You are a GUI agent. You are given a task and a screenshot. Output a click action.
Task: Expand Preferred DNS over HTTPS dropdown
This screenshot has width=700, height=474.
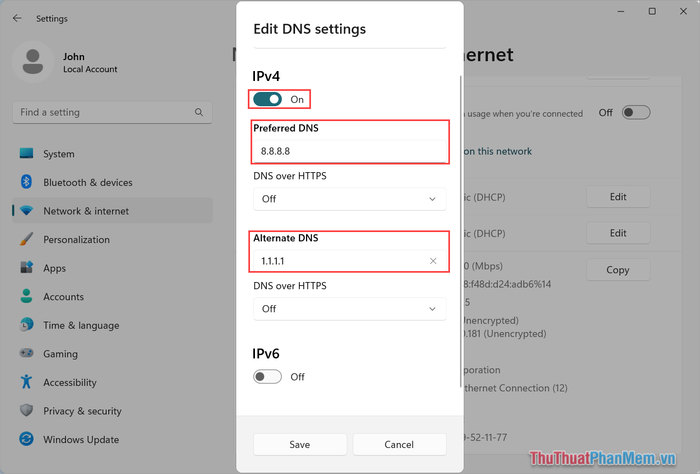[x=350, y=199]
